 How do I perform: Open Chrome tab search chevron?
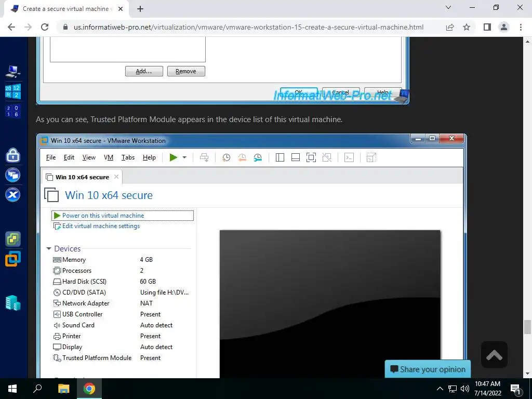click(448, 7)
